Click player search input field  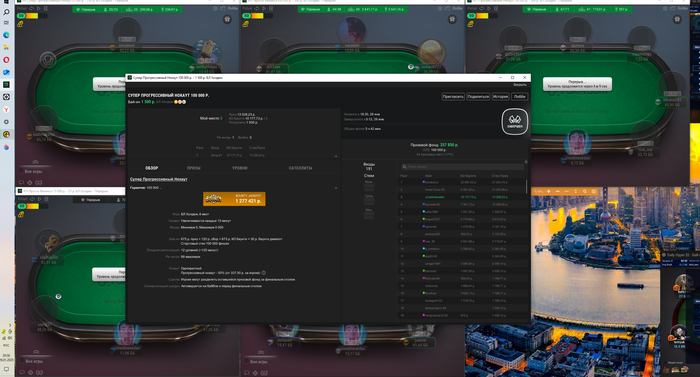click(462, 167)
